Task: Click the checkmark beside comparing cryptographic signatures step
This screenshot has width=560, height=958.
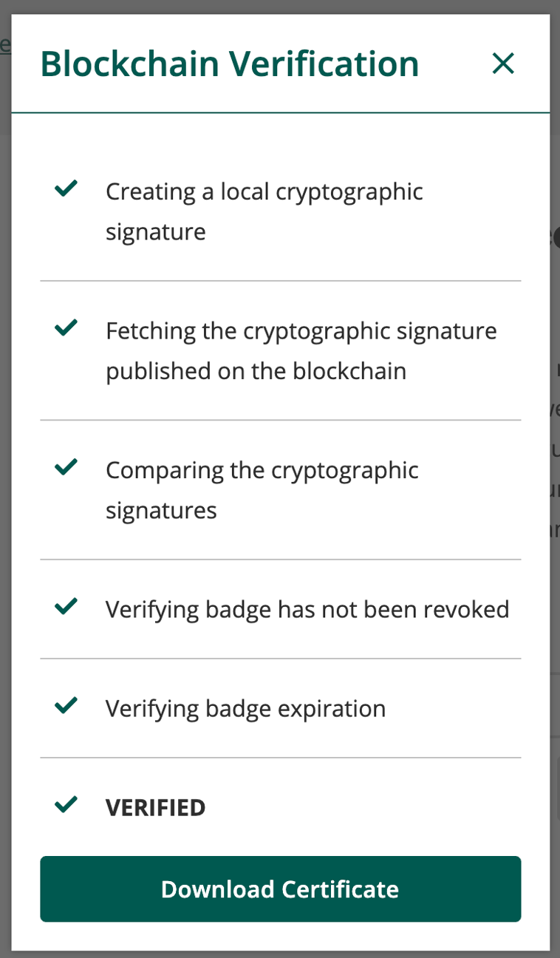Action: 65,468
